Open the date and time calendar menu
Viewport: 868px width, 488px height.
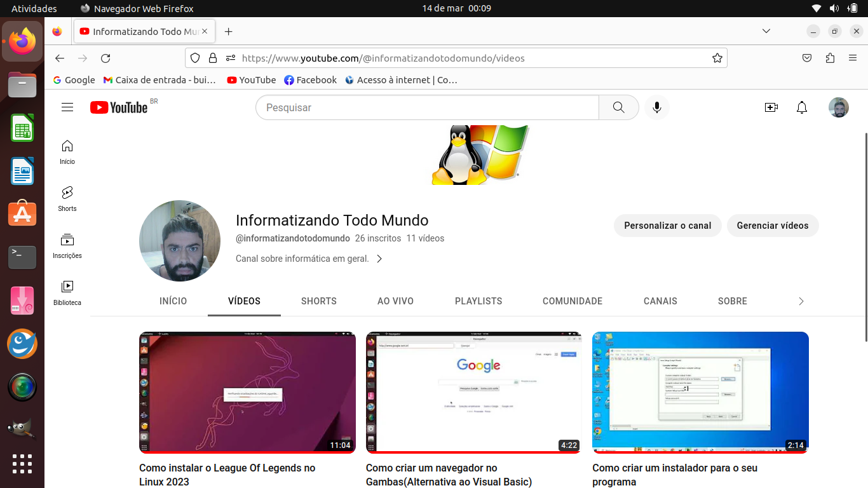[457, 8]
